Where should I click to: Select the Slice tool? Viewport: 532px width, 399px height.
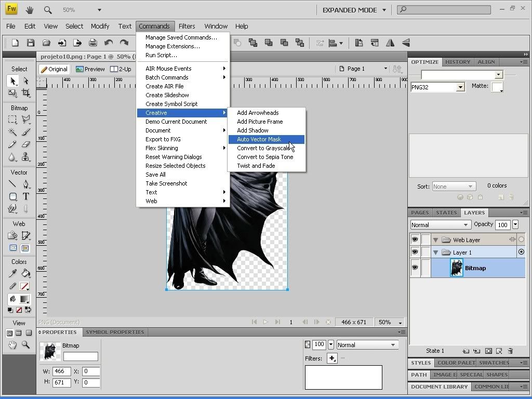tap(26, 235)
